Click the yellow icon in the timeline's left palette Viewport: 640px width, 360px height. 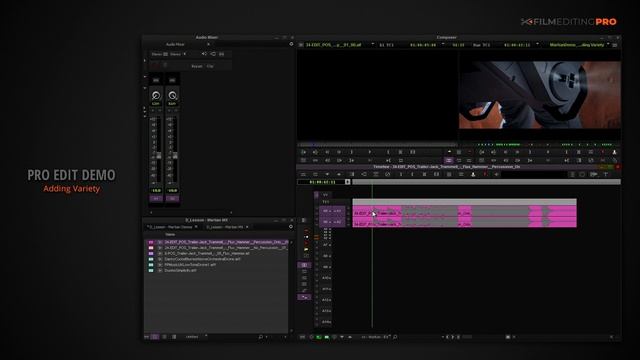tap(306, 249)
